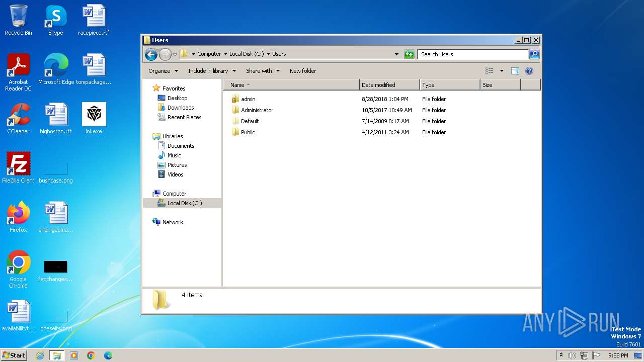Open the Share with menu

[x=263, y=71]
